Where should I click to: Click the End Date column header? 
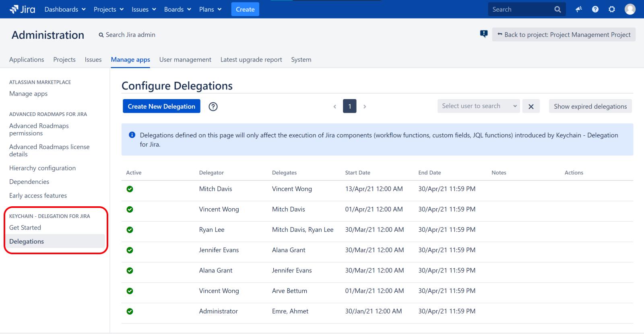(429, 172)
